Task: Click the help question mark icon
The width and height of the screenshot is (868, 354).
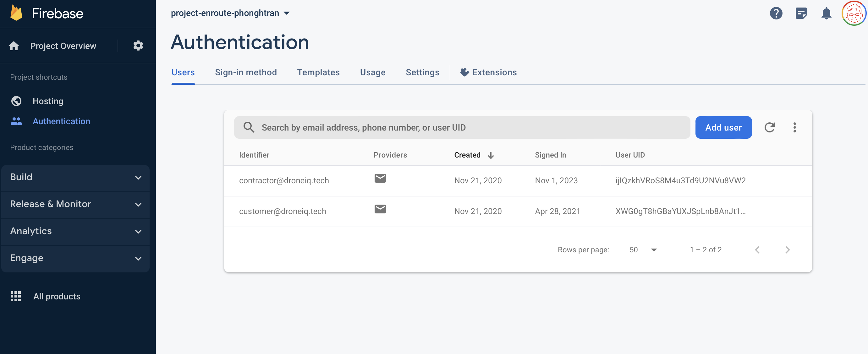Action: tap(776, 13)
